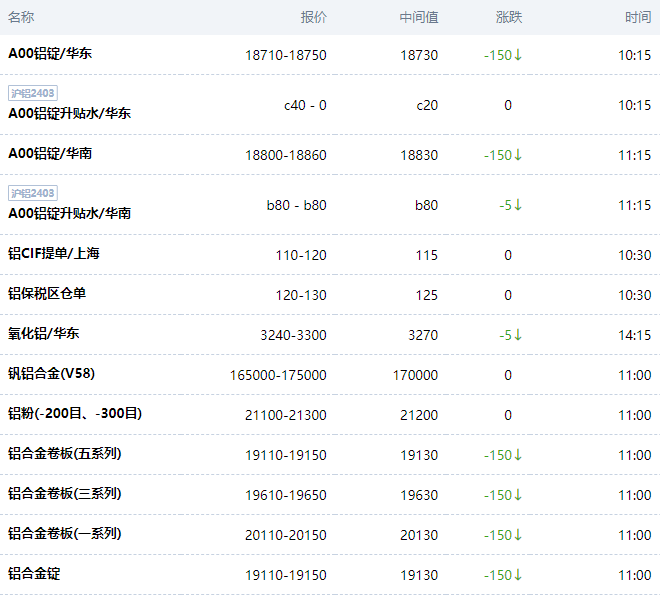Select the quote 19610-19650
This screenshot has height=604, width=660.
(286, 495)
